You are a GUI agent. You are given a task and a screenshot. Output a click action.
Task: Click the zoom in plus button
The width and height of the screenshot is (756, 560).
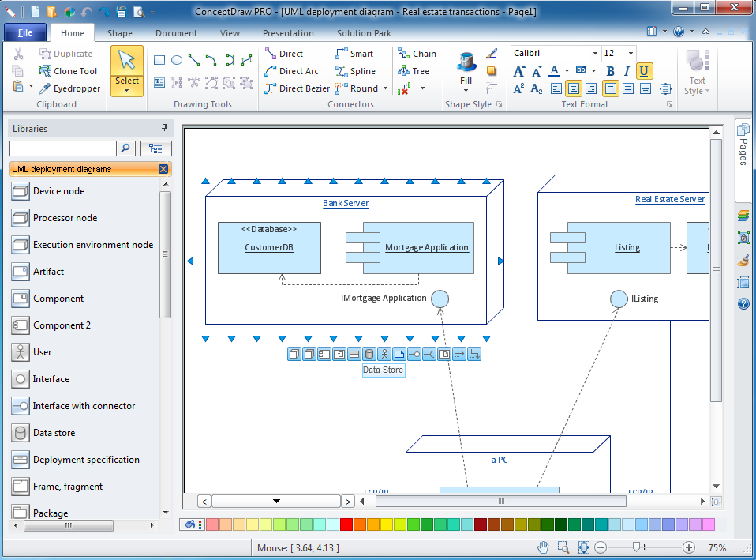pyautogui.click(x=689, y=547)
